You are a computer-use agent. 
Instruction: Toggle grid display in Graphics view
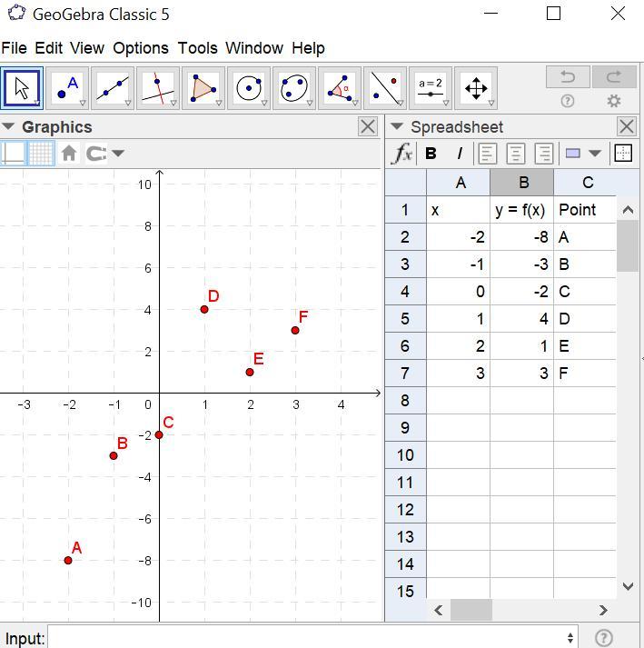click(41, 154)
